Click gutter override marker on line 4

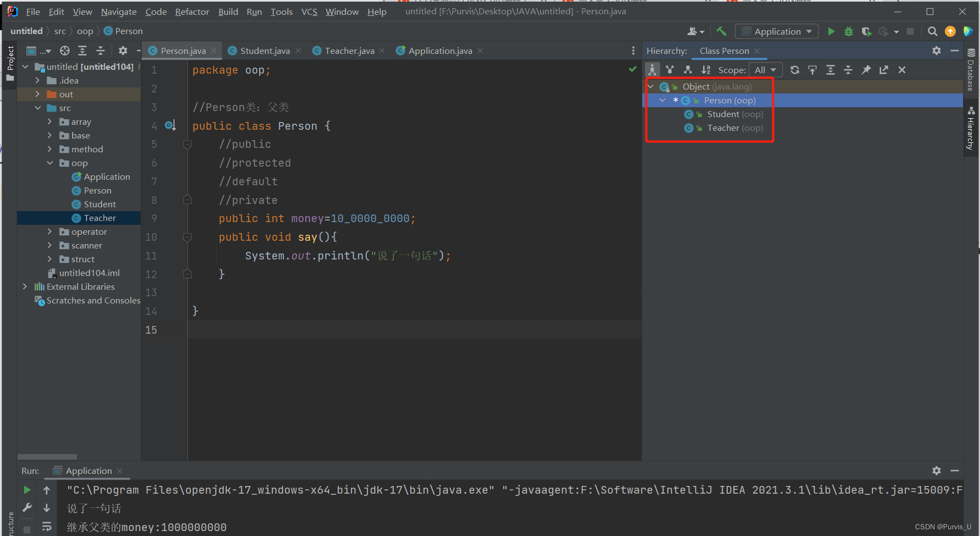(170, 125)
